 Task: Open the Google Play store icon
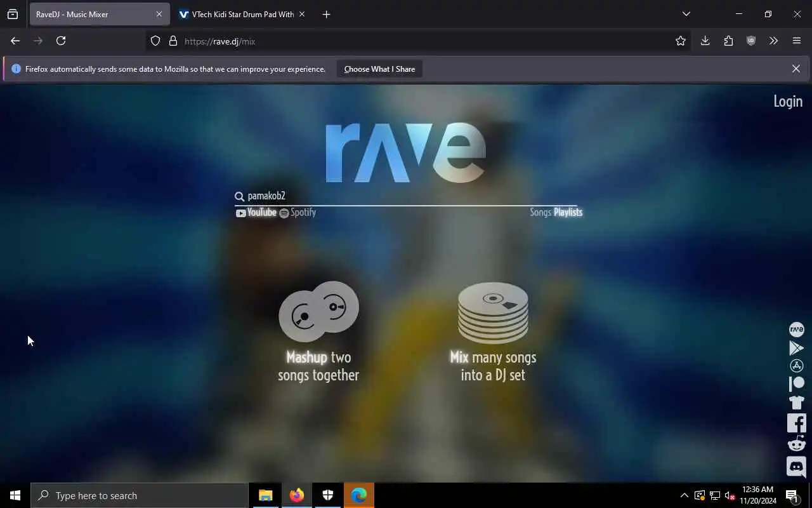tap(796, 348)
